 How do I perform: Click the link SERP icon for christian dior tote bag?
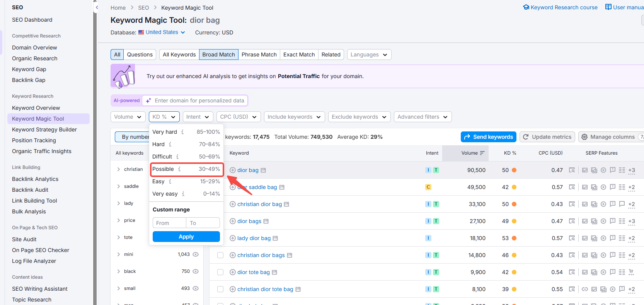click(585, 289)
